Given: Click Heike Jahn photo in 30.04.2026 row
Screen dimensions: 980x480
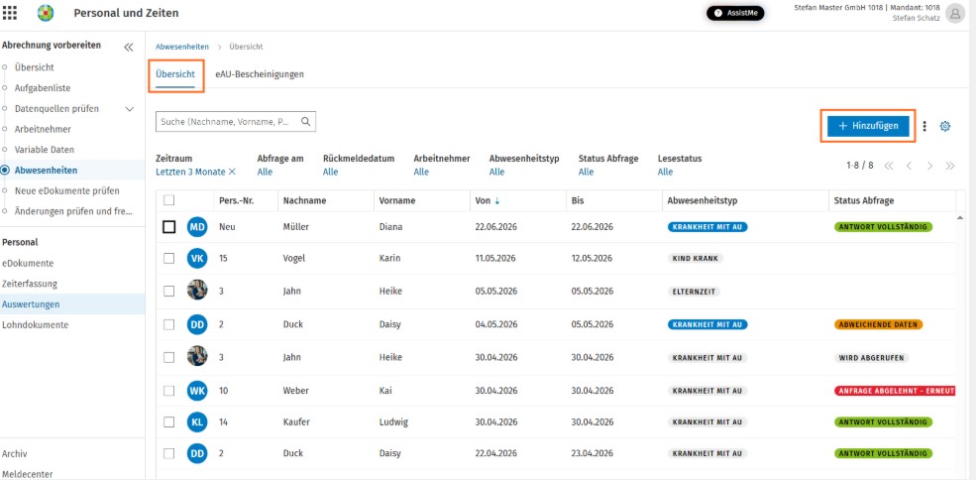Looking at the screenshot, I should tap(197, 356).
